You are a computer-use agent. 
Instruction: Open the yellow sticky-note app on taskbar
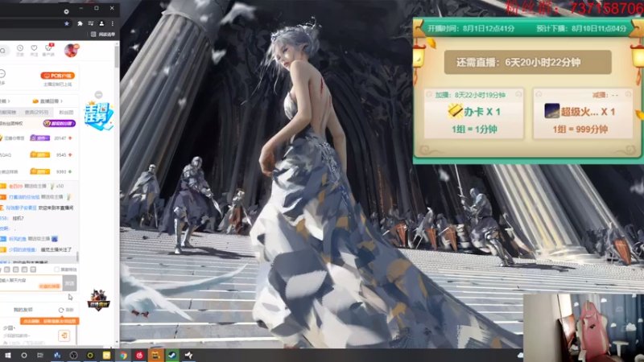tap(106, 356)
